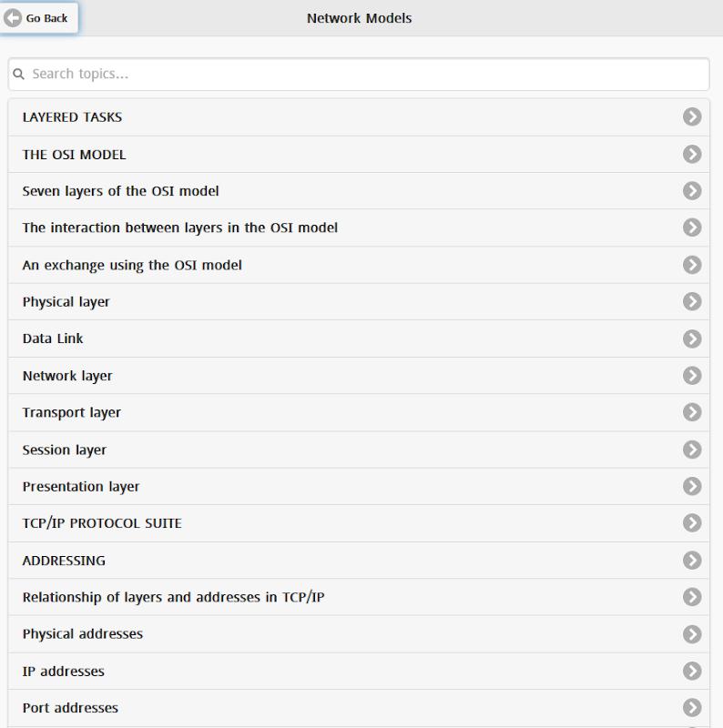This screenshot has width=723, height=728.
Task: Click the magnifier icon in the search box
Action: pos(19,75)
